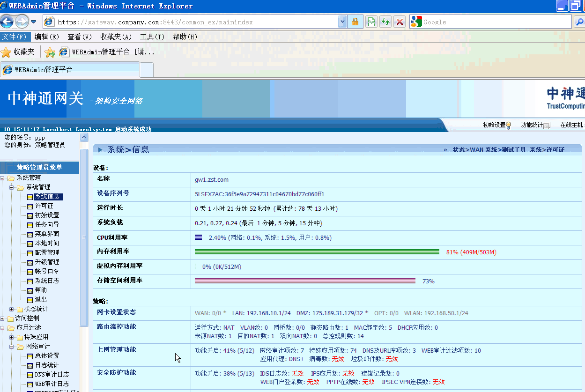Open the 查看(V) menu
585x392 pixels.
click(x=79, y=37)
